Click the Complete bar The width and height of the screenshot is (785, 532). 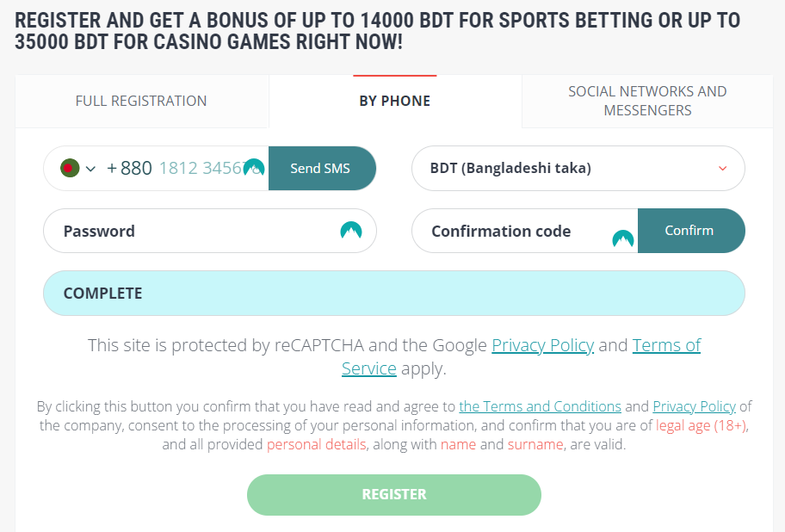point(393,293)
